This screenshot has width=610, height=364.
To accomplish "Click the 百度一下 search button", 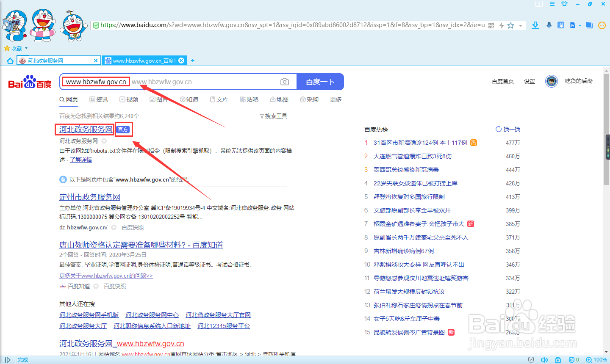I will tap(320, 81).
